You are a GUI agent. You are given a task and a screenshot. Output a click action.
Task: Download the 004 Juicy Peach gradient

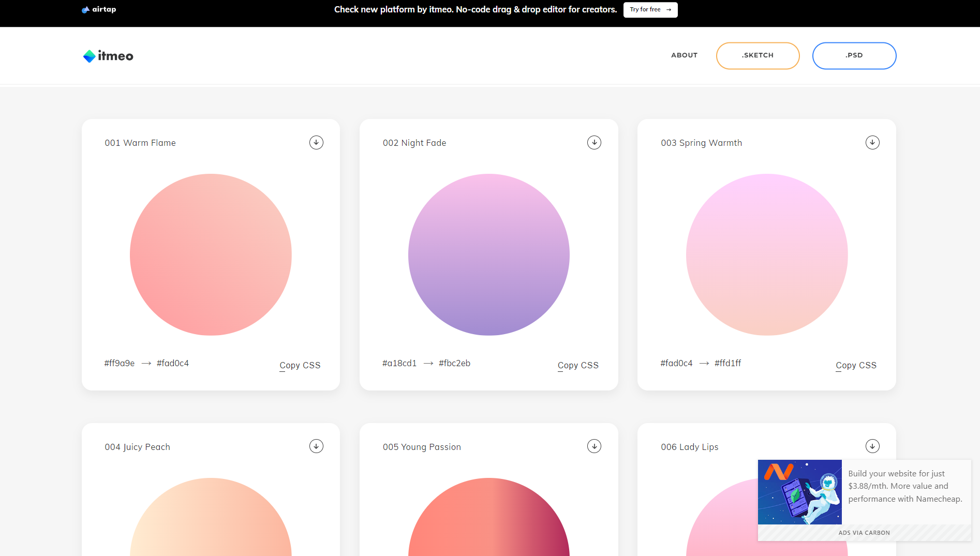pos(316,446)
